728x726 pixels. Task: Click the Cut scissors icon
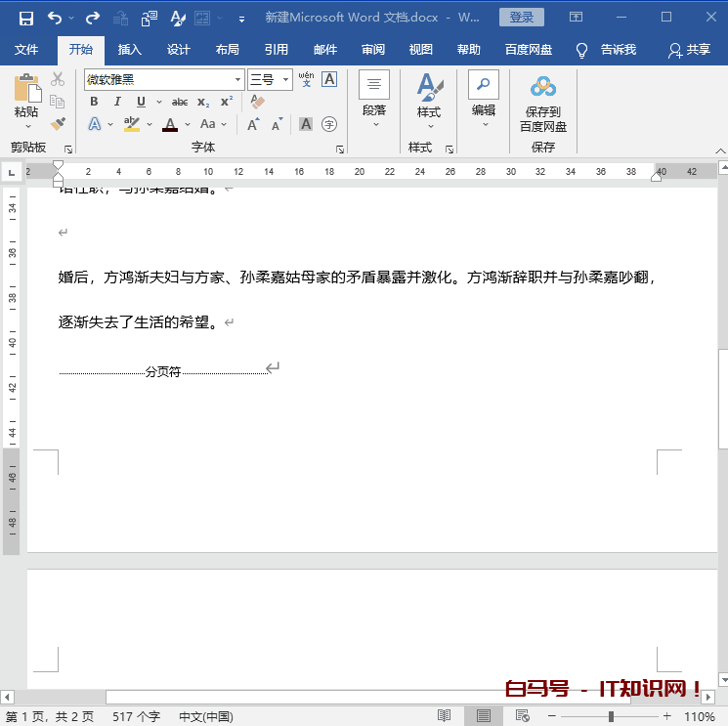click(58, 79)
